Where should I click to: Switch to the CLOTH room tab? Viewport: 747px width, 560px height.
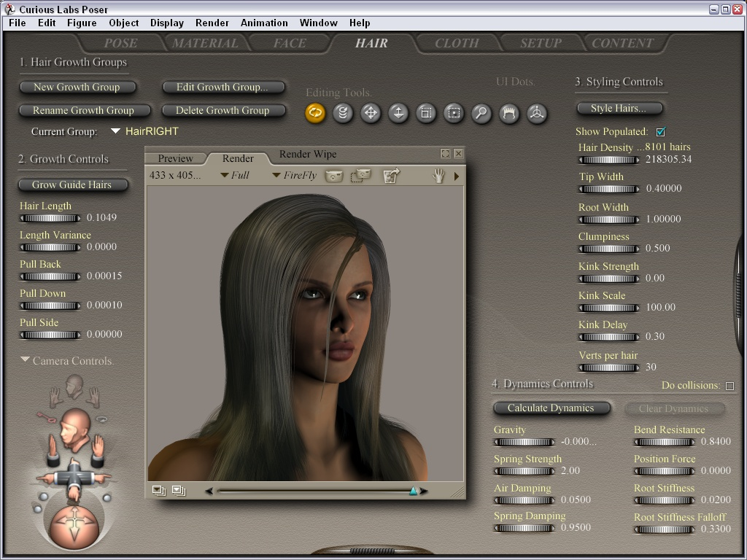click(x=457, y=43)
